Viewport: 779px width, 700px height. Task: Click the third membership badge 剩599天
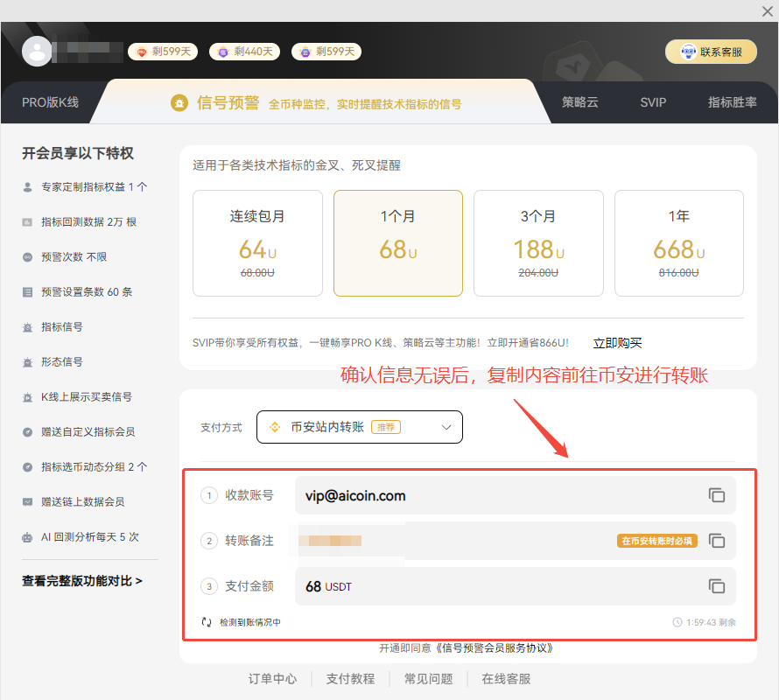click(326, 52)
